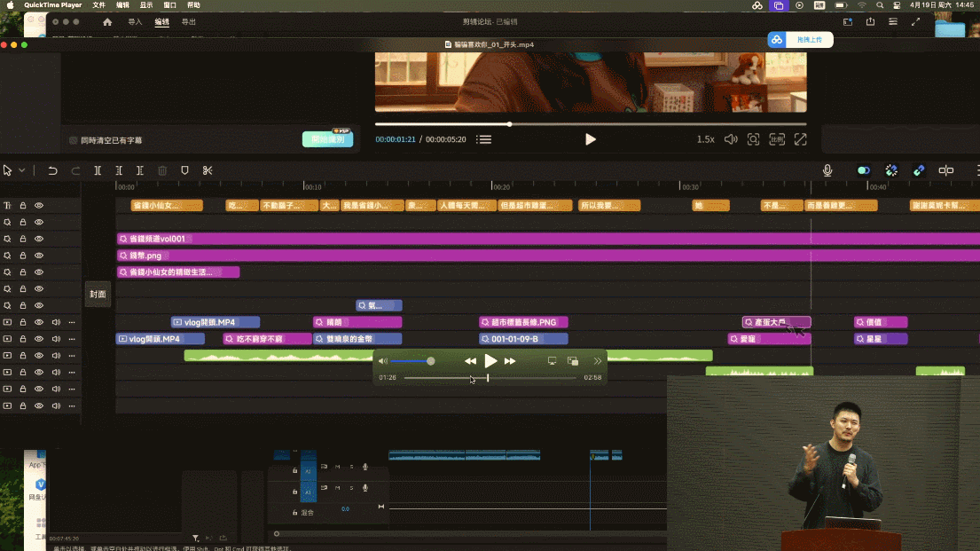The image size is (980, 551).
Task: Click the 封面 cover button
Action: pos(98,294)
